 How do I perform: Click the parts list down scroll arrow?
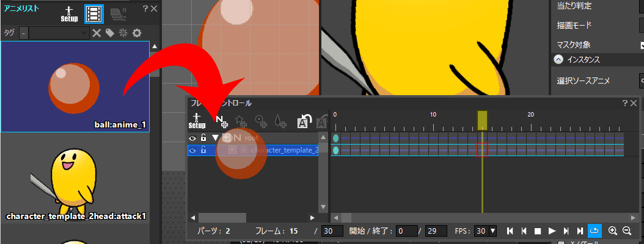(x=323, y=207)
